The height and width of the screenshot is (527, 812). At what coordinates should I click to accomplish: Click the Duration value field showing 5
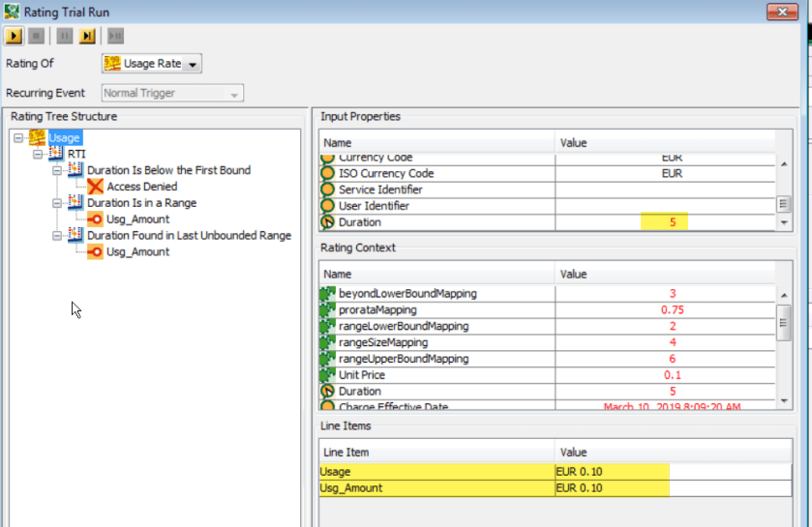click(671, 222)
